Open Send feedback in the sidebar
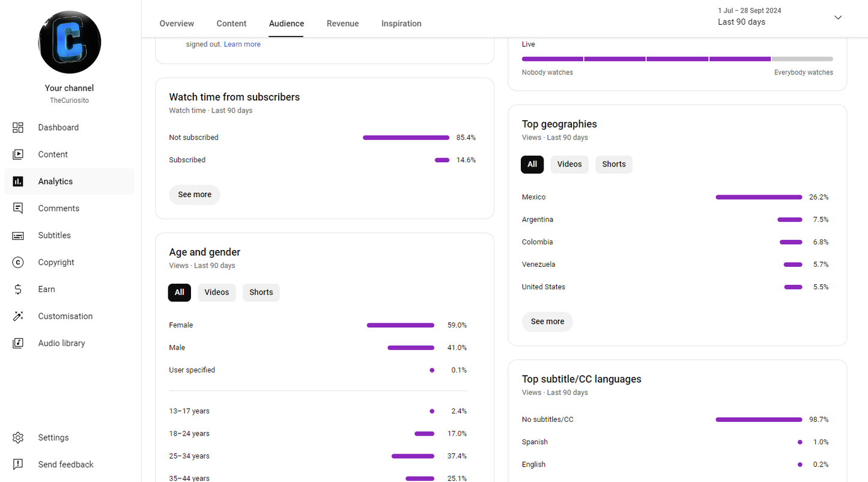868x482 pixels. click(x=65, y=465)
